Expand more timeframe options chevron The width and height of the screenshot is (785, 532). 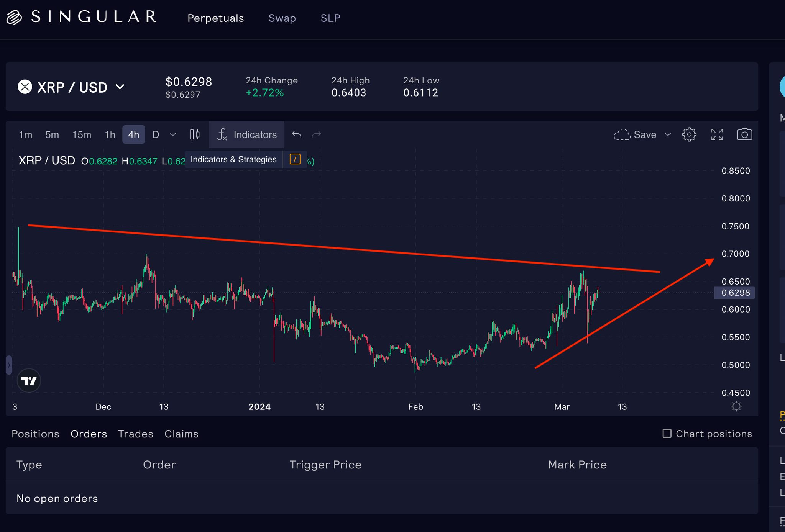click(x=173, y=134)
